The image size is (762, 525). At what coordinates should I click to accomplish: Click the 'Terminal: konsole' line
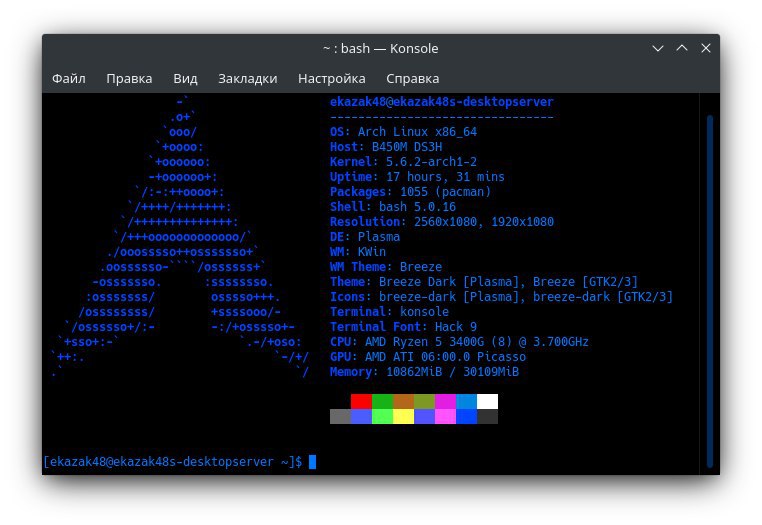point(389,312)
